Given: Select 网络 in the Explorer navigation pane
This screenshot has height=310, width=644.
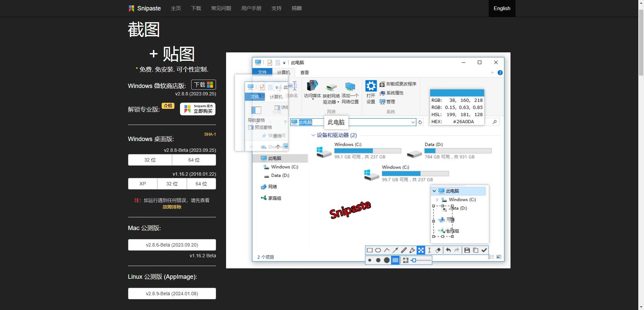Looking at the screenshot, I should [269, 187].
